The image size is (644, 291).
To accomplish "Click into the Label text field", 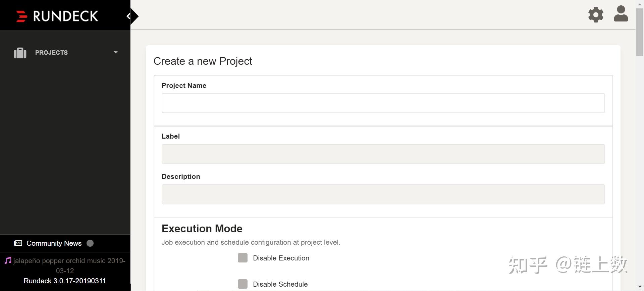I will [x=383, y=154].
